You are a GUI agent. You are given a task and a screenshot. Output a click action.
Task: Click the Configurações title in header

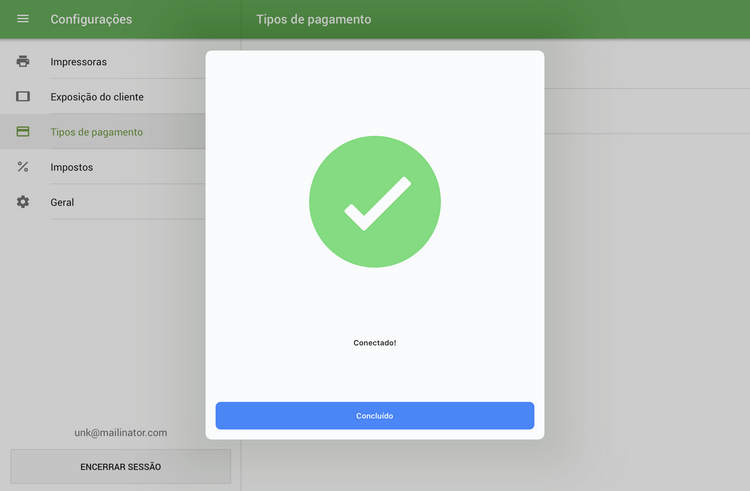point(91,19)
